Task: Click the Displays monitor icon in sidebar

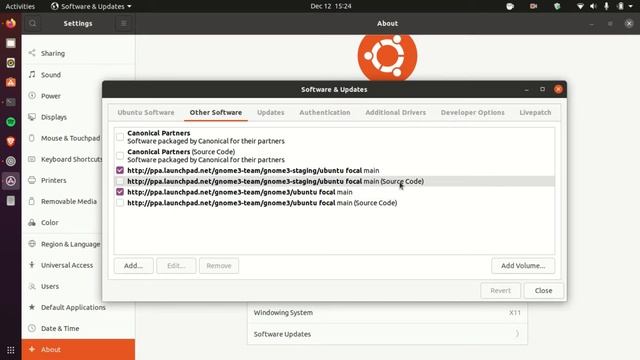Action: [x=32, y=117]
